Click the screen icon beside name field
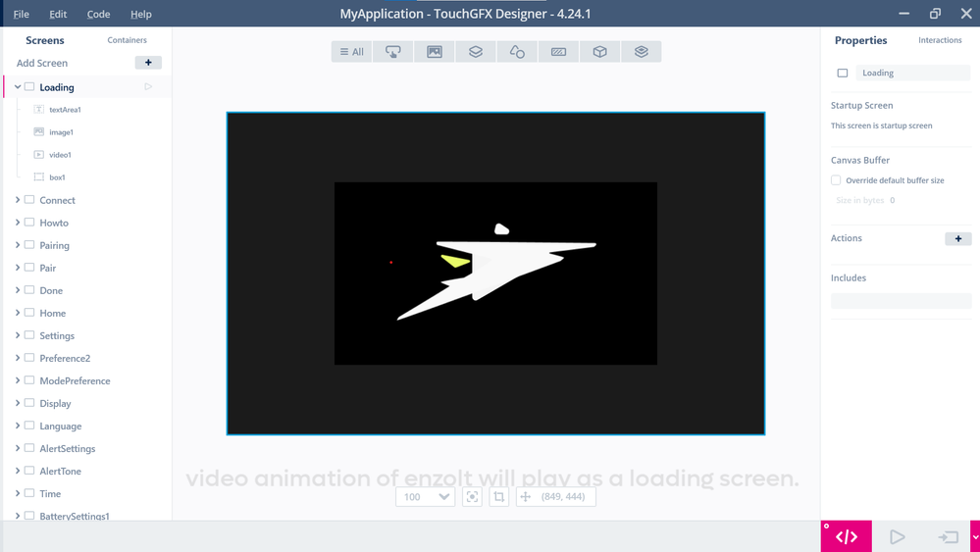The width and height of the screenshot is (980, 552). (843, 74)
